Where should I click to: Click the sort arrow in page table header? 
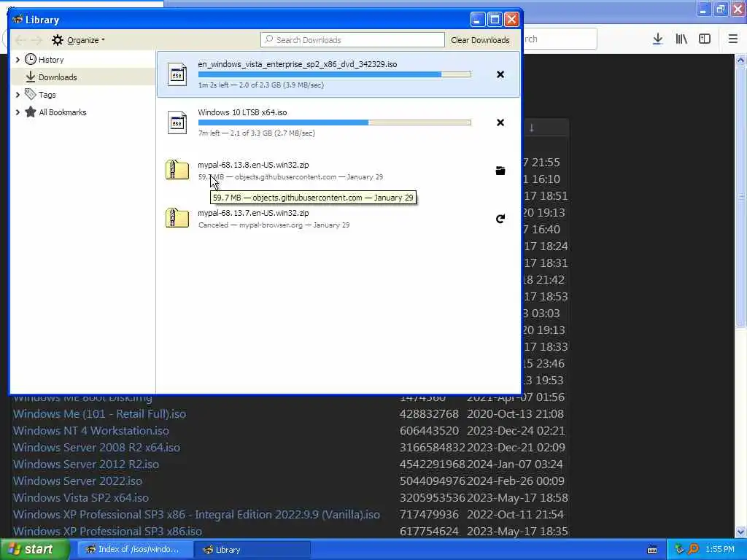(x=532, y=128)
